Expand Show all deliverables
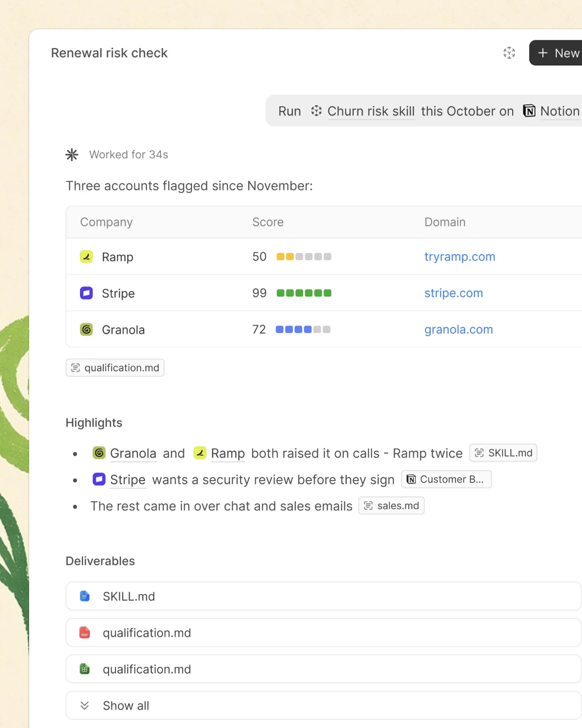Image resolution: width=582 pixels, height=728 pixels. point(323,705)
